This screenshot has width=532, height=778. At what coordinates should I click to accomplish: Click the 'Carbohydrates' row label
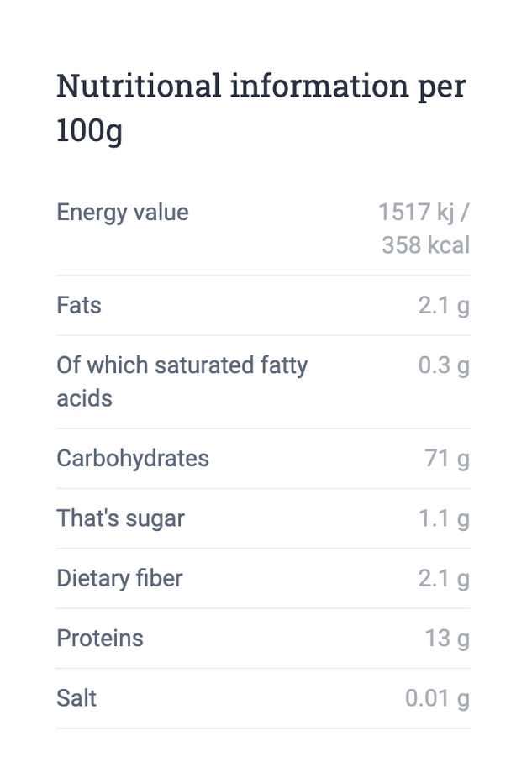coord(133,459)
